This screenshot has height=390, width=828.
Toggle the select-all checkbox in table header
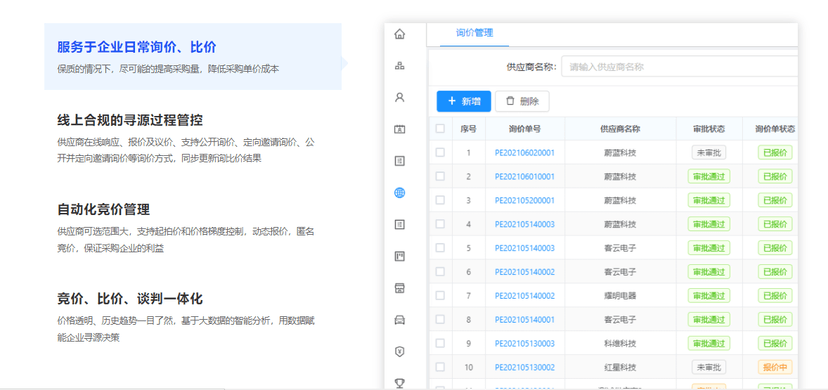click(x=440, y=128)
